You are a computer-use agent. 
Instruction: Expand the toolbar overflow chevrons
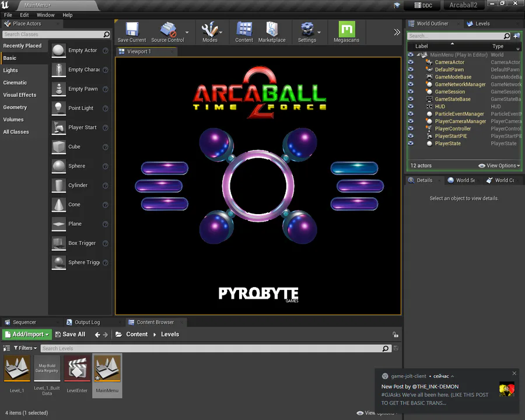397,32
